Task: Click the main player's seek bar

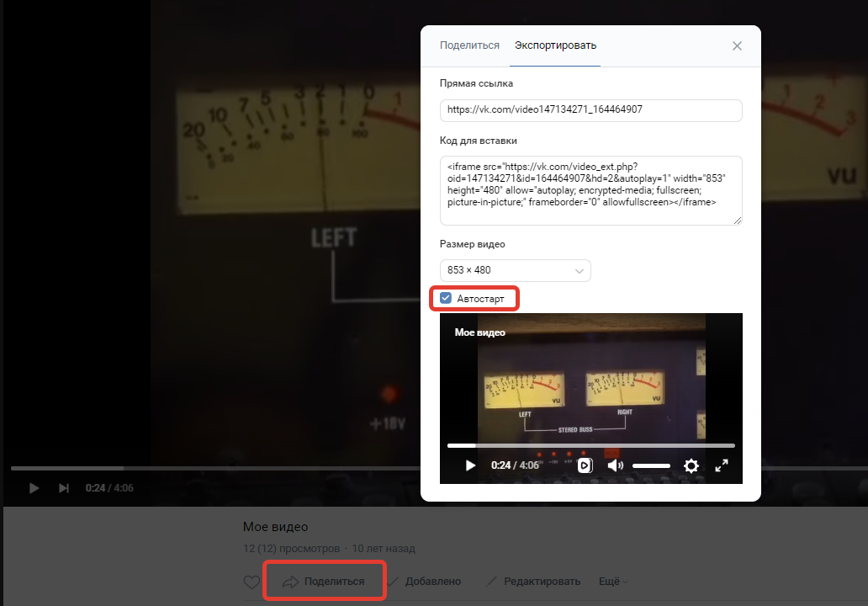Action: point(216,468)
